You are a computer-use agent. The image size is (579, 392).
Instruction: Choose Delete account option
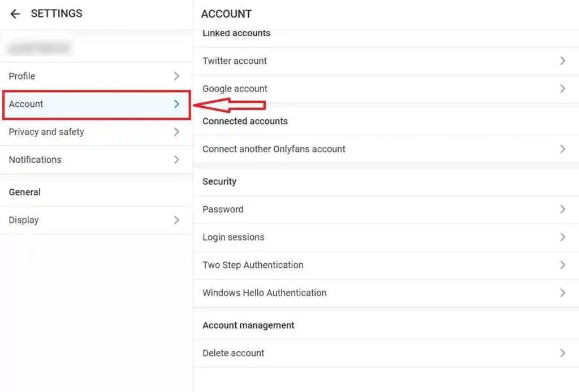click(386, 353)
